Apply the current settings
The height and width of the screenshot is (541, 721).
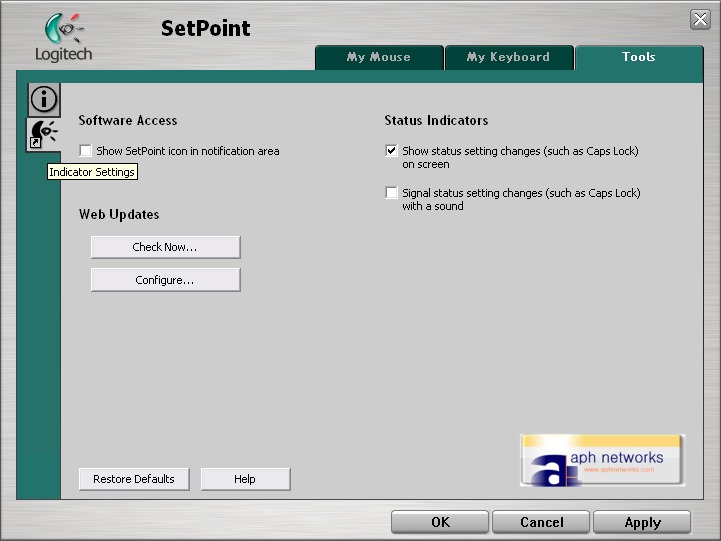tap(642, 522)
